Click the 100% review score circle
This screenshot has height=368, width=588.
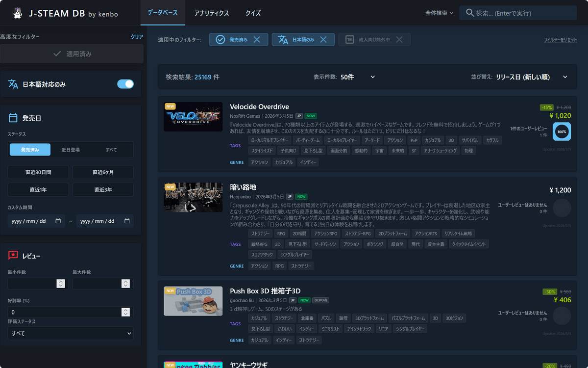tap(562, 131)
